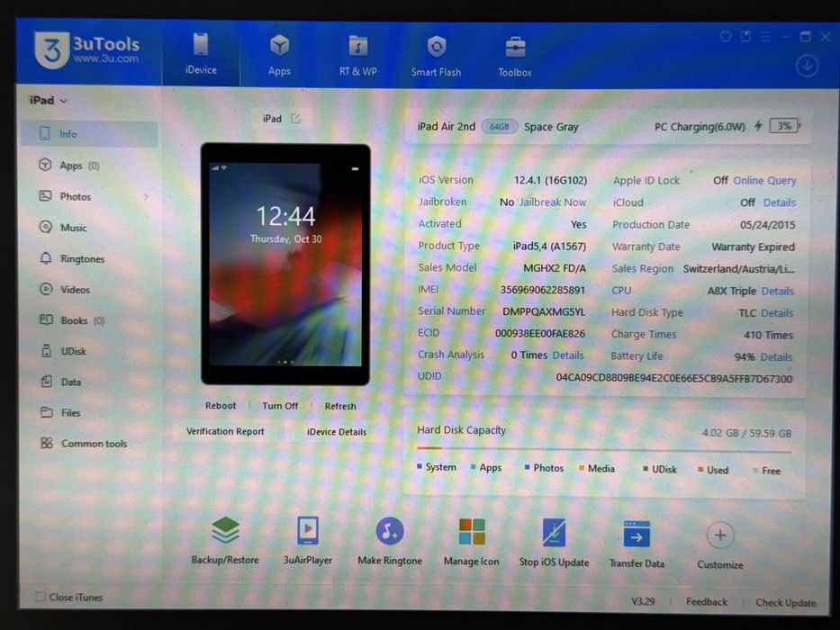Open the title bar menu icon
This screenshot has height=630, width=840.
point(765,36)
